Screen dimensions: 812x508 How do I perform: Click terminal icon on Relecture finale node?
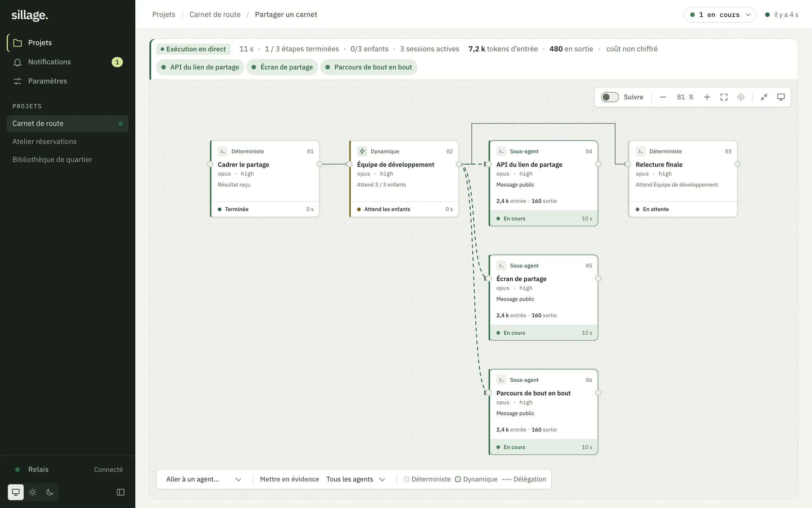click(641, 151)
